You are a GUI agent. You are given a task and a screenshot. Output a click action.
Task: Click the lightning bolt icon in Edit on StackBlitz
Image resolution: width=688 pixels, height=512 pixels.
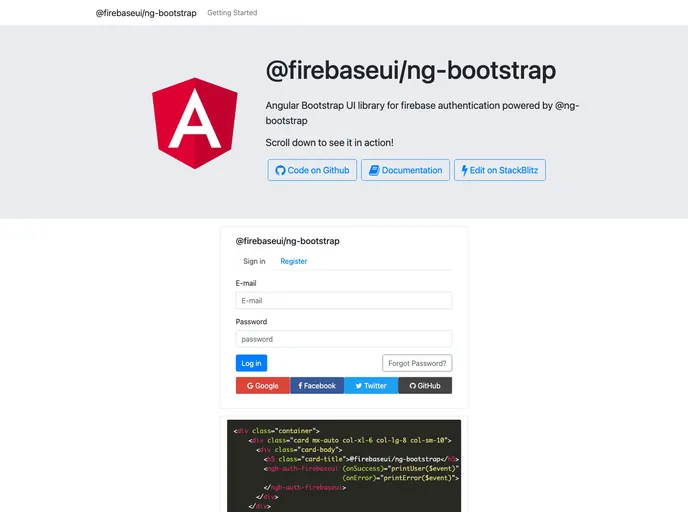(464, 170)
